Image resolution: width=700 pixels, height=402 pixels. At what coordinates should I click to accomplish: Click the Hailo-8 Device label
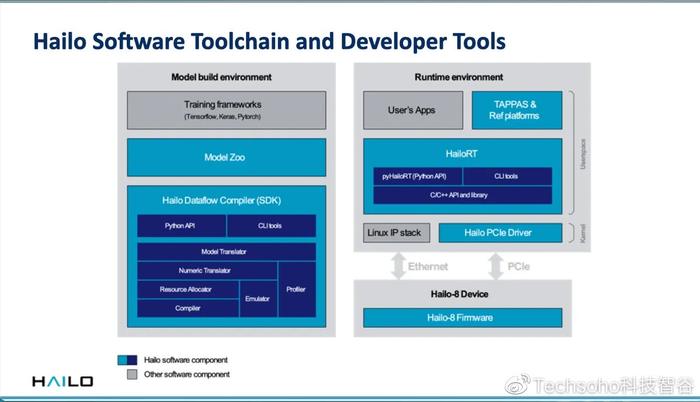point(459,294)
